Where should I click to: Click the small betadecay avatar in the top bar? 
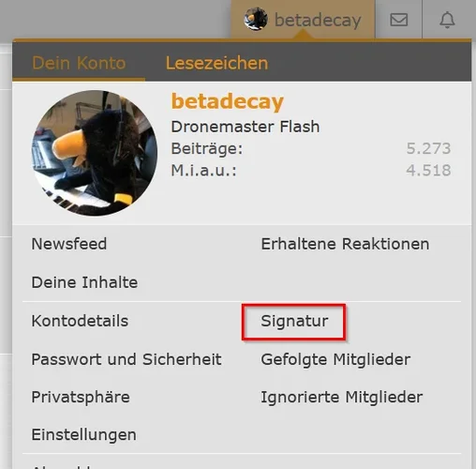tap(256, 20)
